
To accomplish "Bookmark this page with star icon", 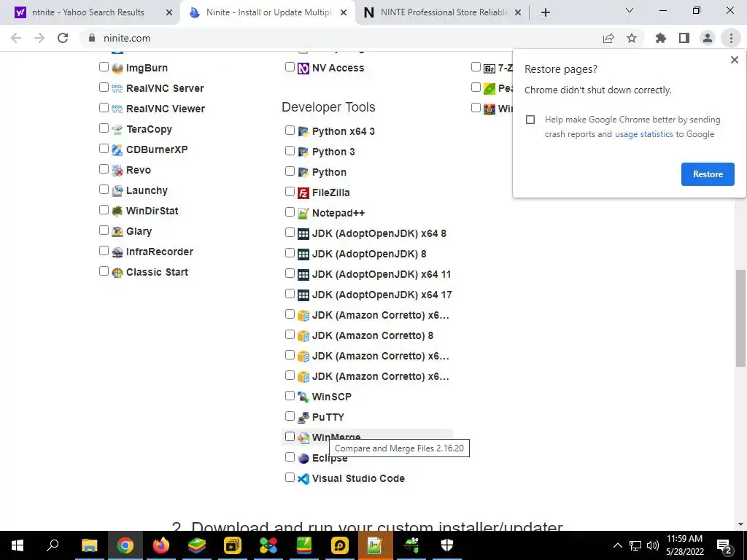I will point(632,38).
